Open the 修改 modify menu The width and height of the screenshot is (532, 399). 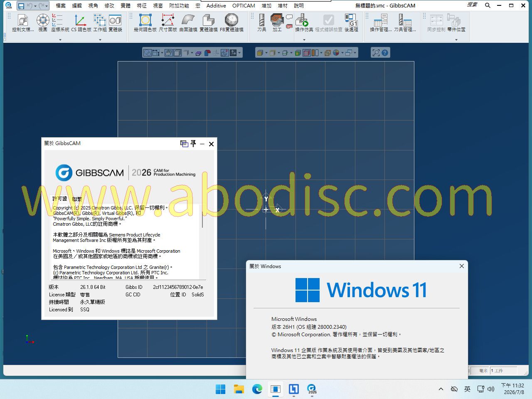click(109, 6)
